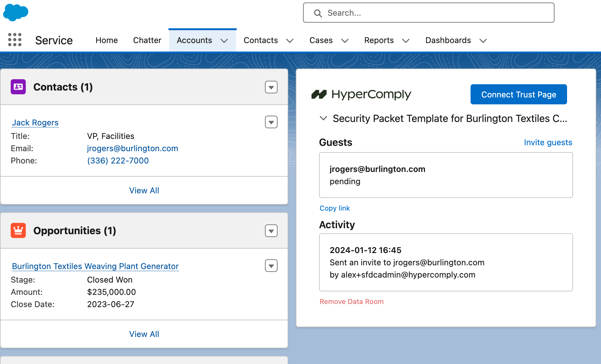Focus the global Search field
601x364 pixels.
pos(428,13)
